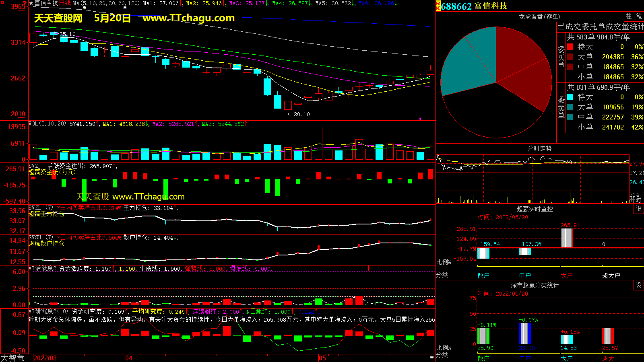Click the SVZJ indicator name label
This screenshot has height=362, width=644.
coord(35,166)
